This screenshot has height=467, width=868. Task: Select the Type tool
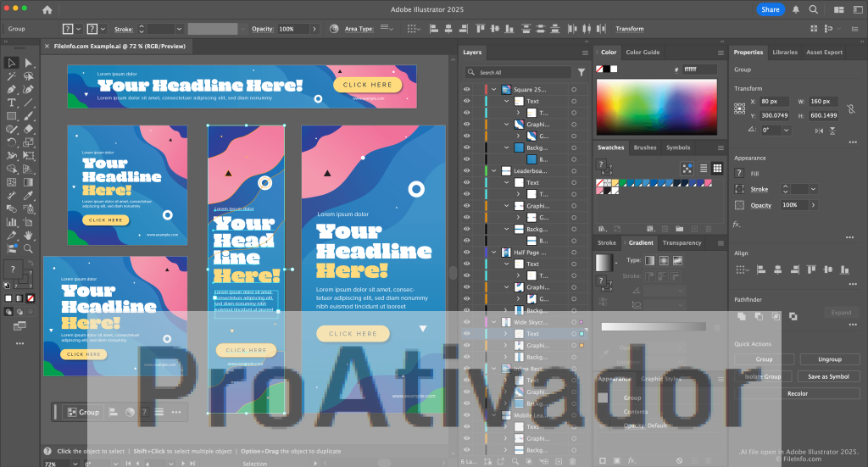(11, 103)
